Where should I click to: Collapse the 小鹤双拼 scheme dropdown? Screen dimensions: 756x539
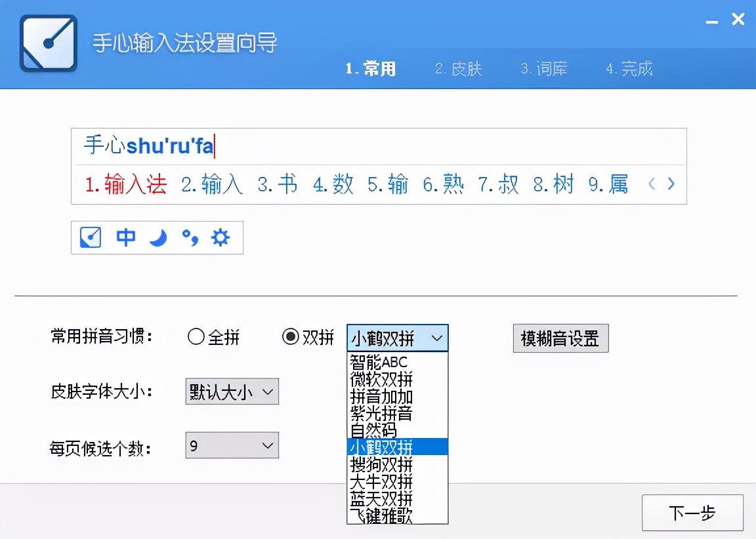point(437,338)
